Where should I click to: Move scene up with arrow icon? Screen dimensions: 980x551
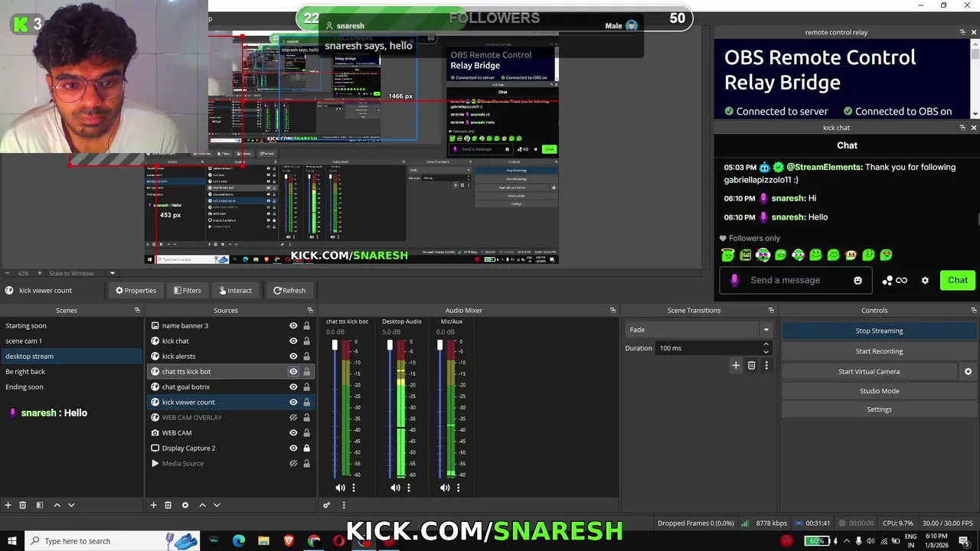click(57, 505)
